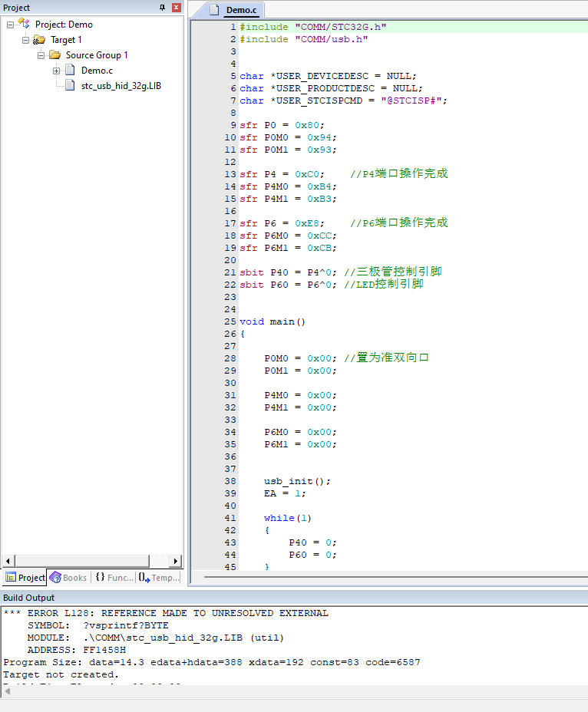588x712 pixels.
Task: Click the ERROR L128 line in Build Output
Action: [166, 614]
